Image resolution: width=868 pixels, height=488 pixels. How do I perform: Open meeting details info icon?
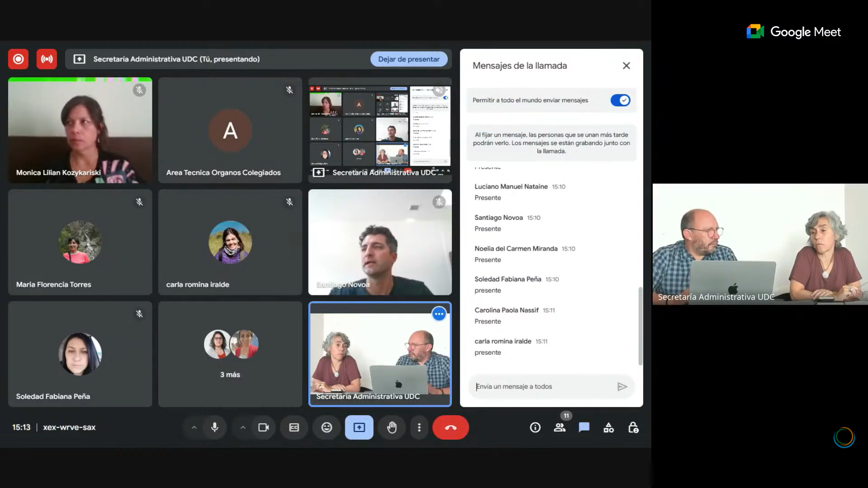tap(535, 427)
